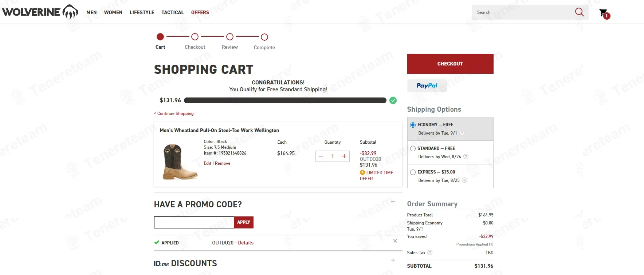Click the search magnifier icon
Viewport: 644px width, 275px height.
point(579,12)
